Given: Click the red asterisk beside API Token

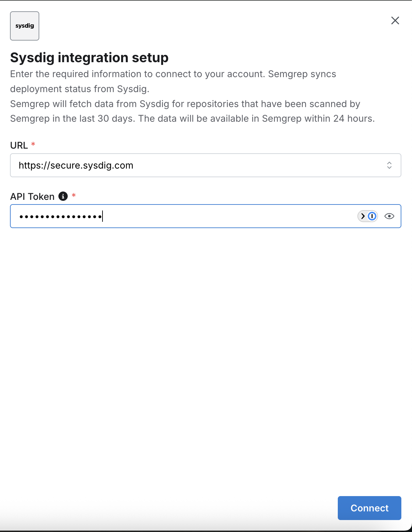Looking at the screenshot, I should 74,196.
